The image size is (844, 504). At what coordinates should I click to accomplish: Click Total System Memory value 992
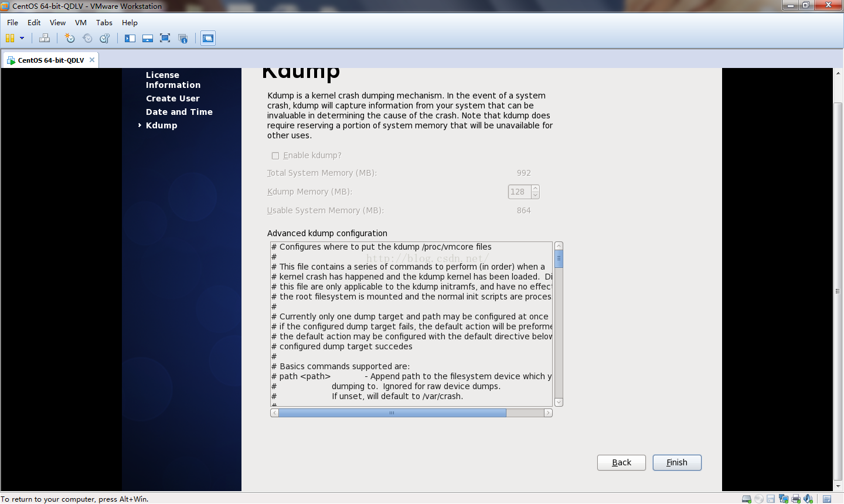523,173
